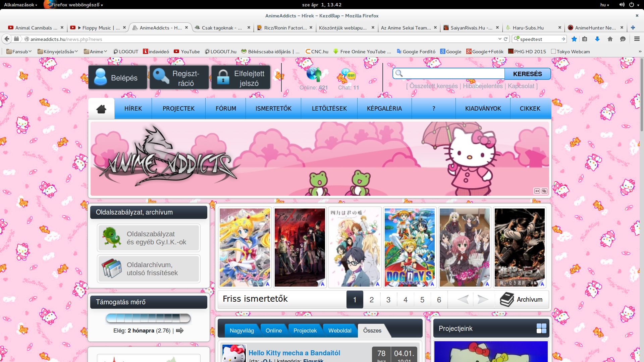Open Firefox downloads arrow icon
This screenshot has width=644, height=362.
tap(597, 39)
